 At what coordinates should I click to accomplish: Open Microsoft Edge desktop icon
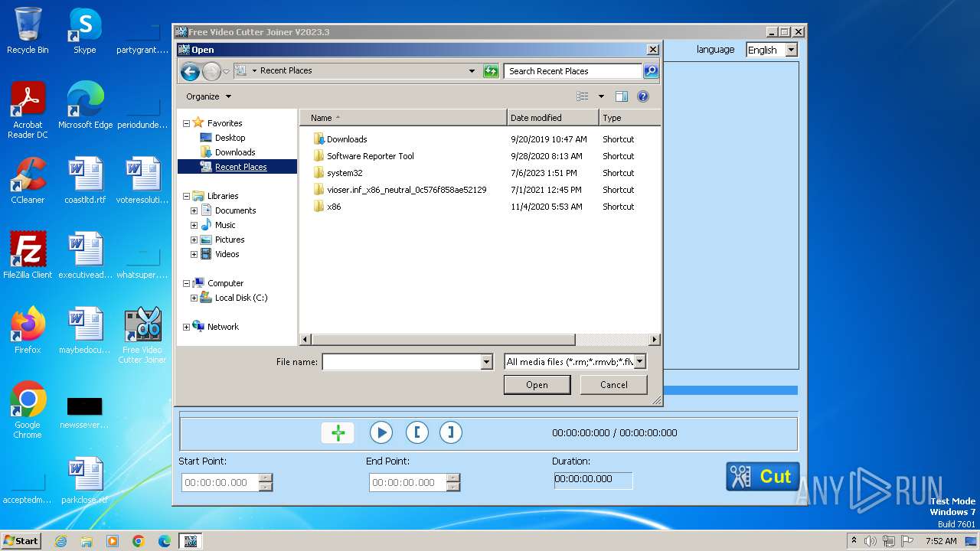[85, 106]
